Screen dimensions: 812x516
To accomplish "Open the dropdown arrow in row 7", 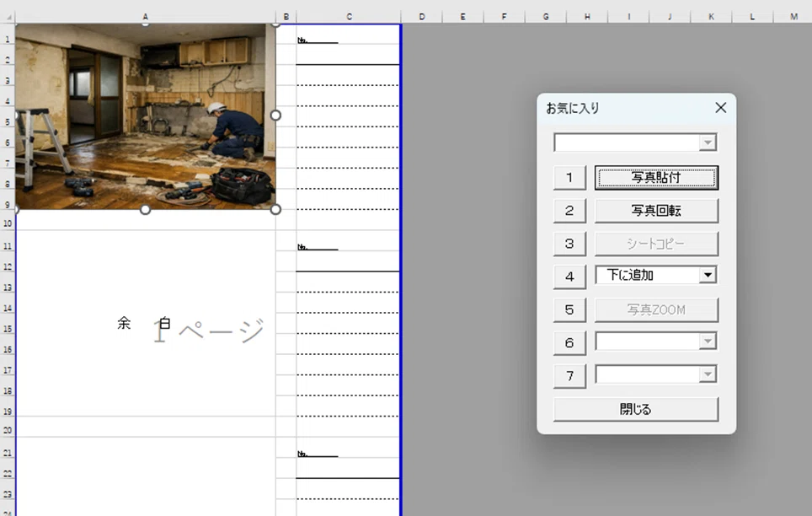I will pyautogui.click(x=708, y=374).
